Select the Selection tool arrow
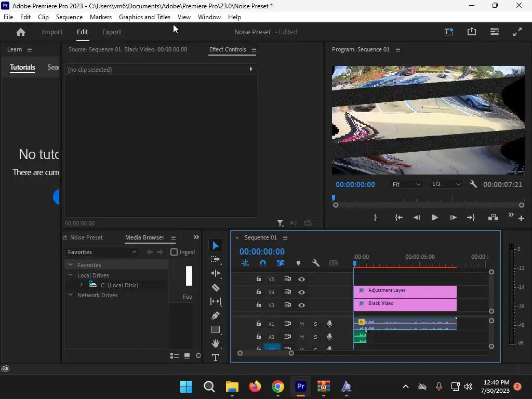 click(216, 245)
